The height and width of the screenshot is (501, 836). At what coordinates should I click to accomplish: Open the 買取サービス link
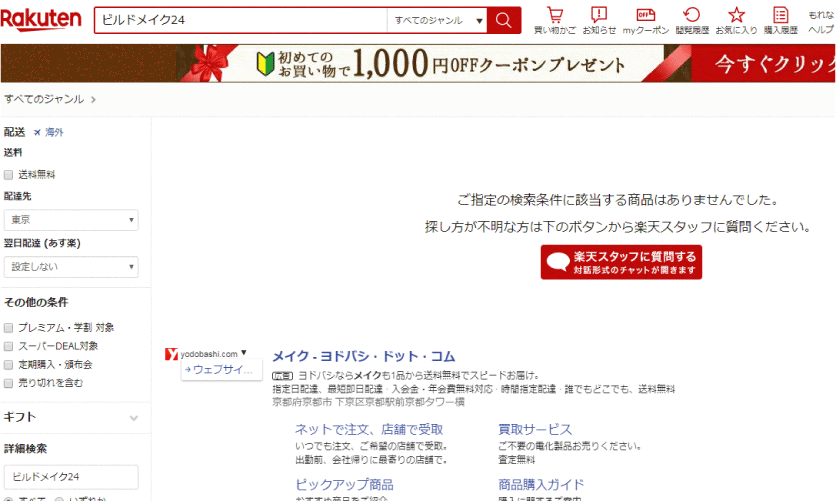click(x=535, y=430)
